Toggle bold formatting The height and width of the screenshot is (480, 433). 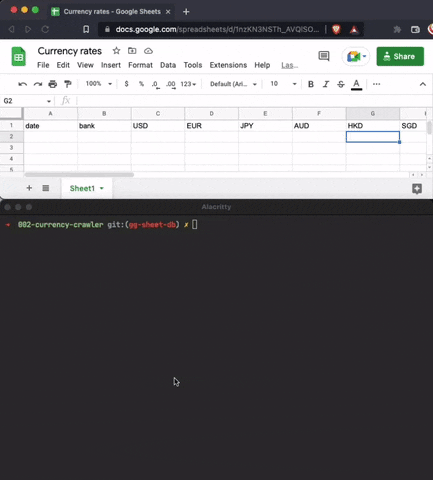point(311,84)
